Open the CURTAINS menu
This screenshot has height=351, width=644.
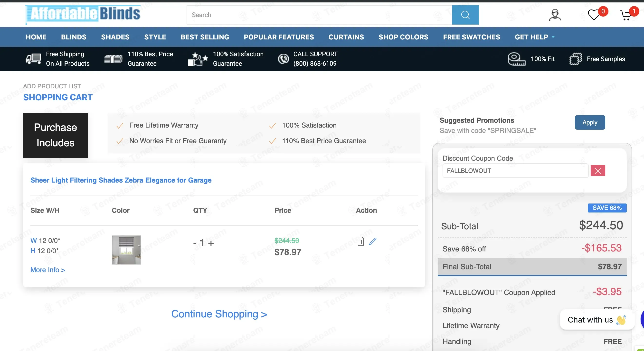(346, 37)
